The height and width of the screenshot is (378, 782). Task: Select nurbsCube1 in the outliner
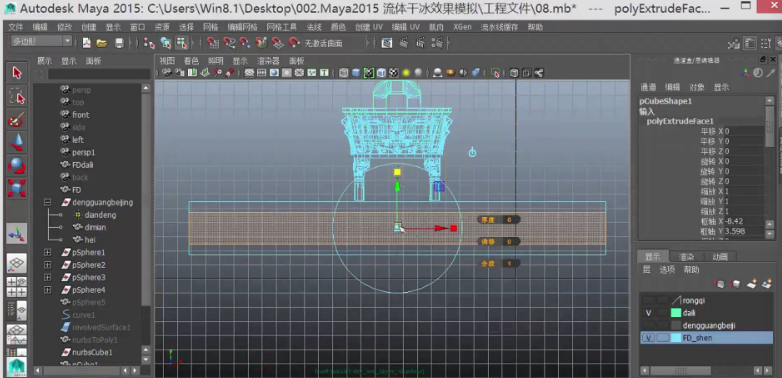(x=92, y=352)
